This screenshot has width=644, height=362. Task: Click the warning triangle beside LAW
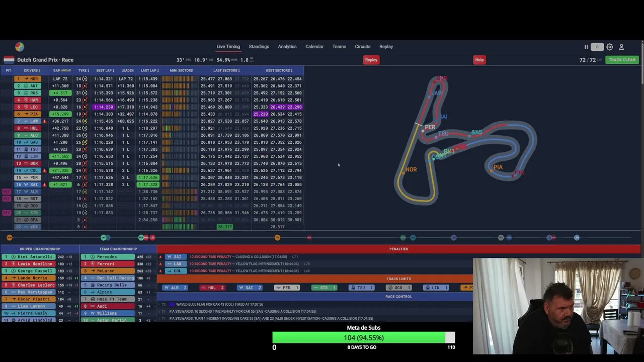point(44,121)
